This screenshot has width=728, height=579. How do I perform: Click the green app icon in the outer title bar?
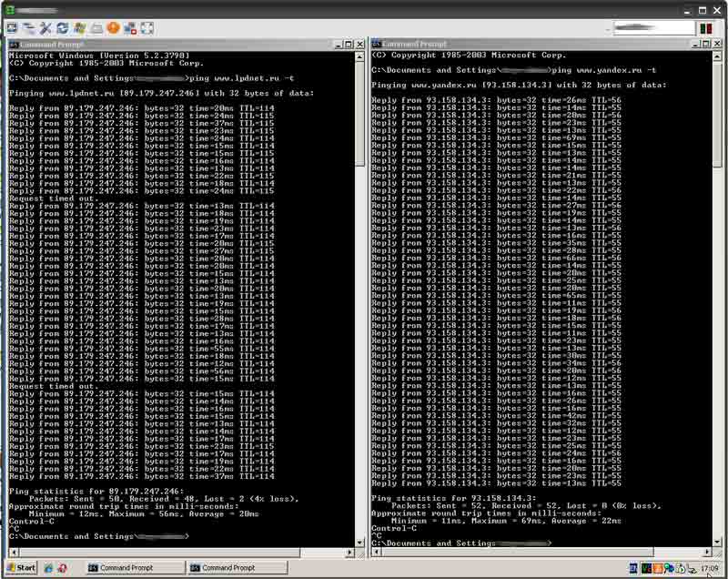click(x=10, y=10)
